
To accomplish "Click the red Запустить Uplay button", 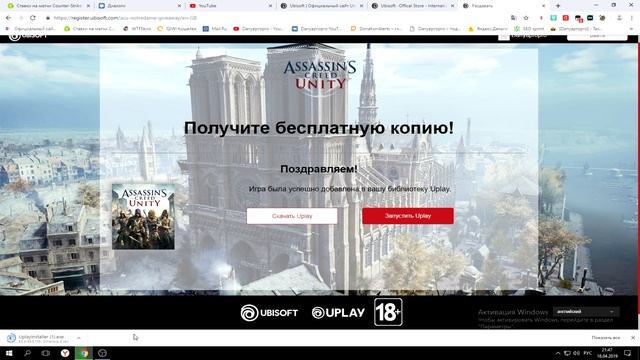I will pos(408,216).
